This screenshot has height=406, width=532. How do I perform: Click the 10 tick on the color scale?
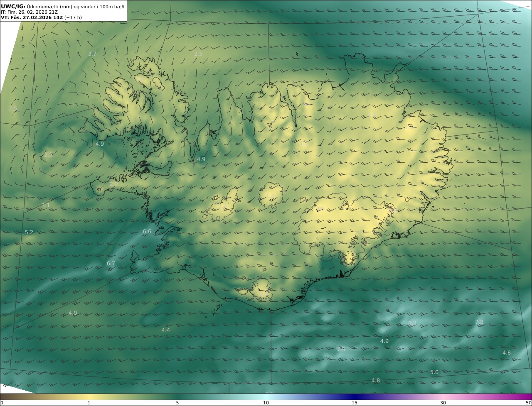point(266,403)
